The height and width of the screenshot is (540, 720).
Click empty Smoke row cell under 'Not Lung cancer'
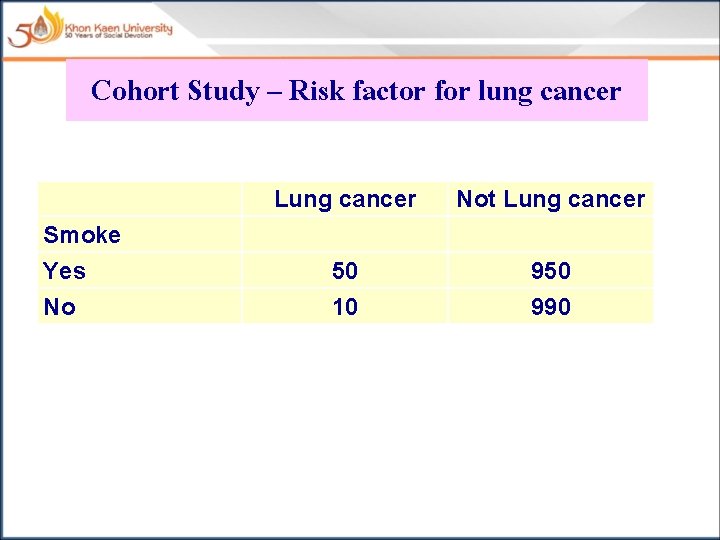550,235
